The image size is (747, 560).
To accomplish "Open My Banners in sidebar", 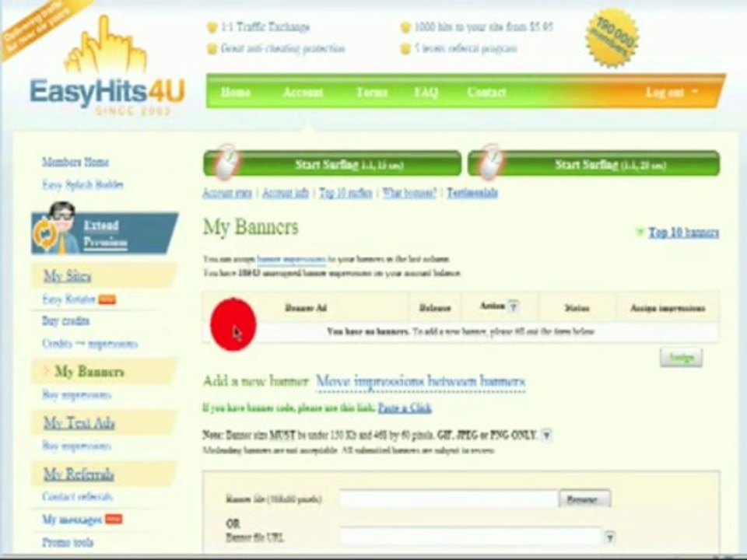I will [89, 372].
